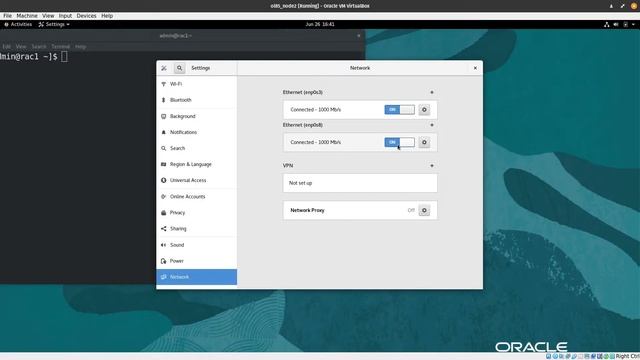Image resolution: width=640 pixels, height=360 pixels.
Task: Add a connection profile for Ethernet enp0s8
Action: (432, 125)
